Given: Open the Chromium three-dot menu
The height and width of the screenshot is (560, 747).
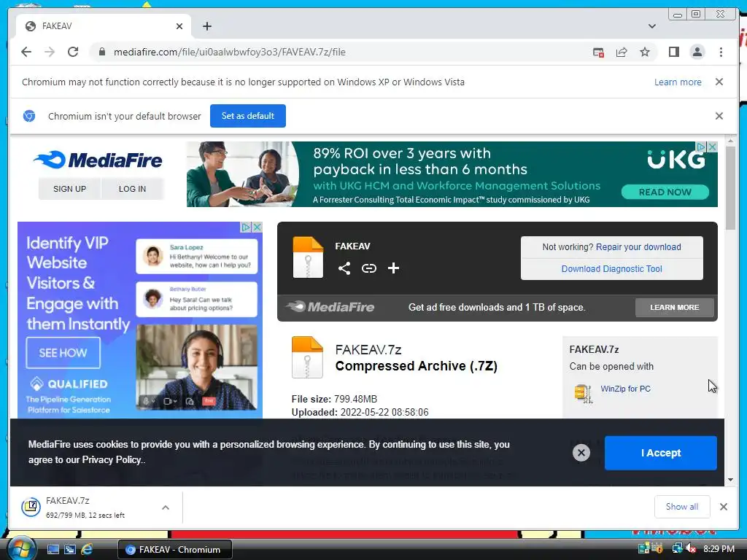Looking at the screenshot, I should coord(721,52).
